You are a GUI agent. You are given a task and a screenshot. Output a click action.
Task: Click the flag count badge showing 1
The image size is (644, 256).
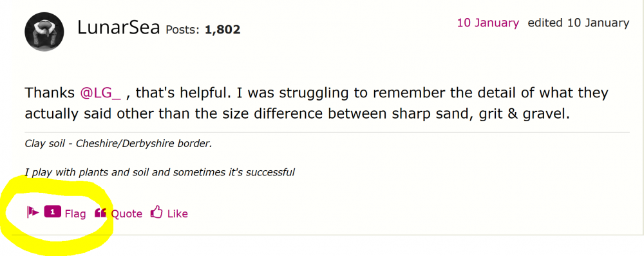[x=53, y=212]
